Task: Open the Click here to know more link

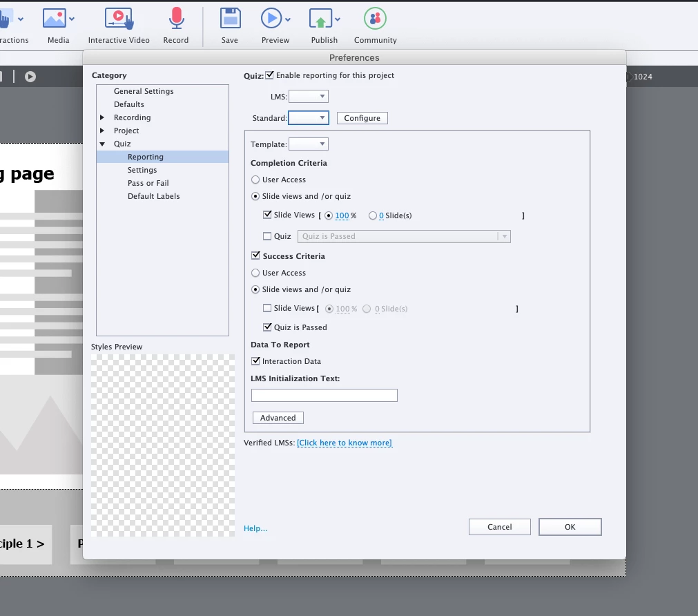Action: (345, 443)
